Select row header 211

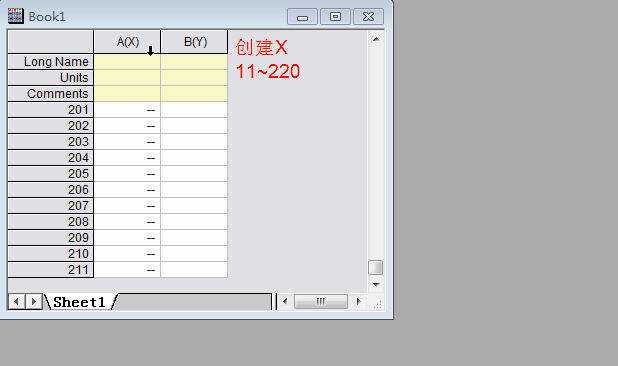[x=50, y=270]
